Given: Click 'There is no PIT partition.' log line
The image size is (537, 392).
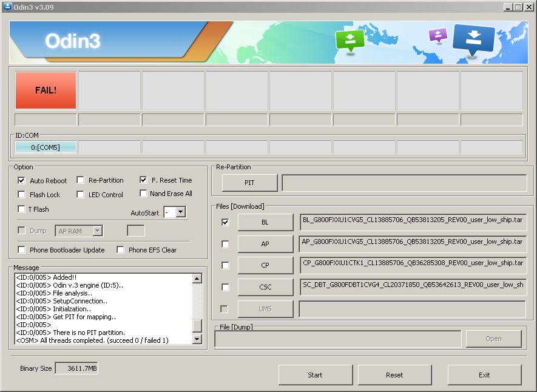Looking at the screenshot, I should click(x=70, y=333).
